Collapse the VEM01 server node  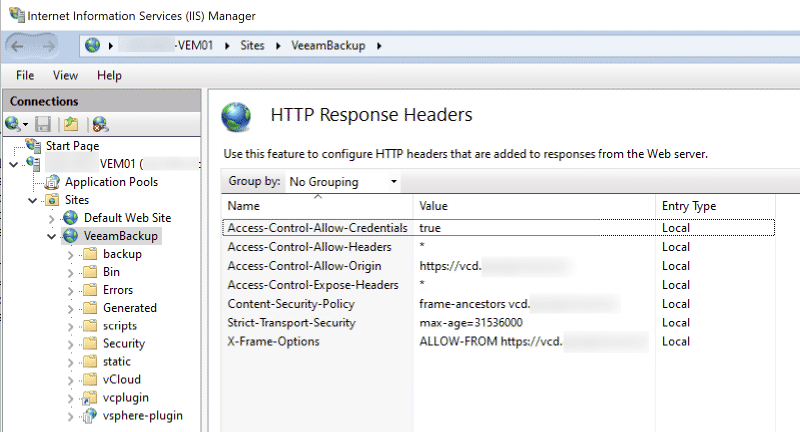pyautogui.click(x=14, y=164)
